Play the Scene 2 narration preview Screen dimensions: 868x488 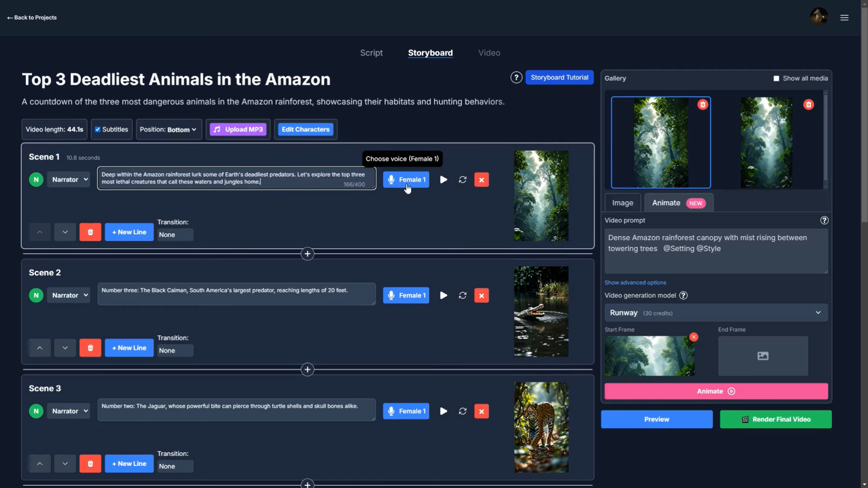point(443,295)
